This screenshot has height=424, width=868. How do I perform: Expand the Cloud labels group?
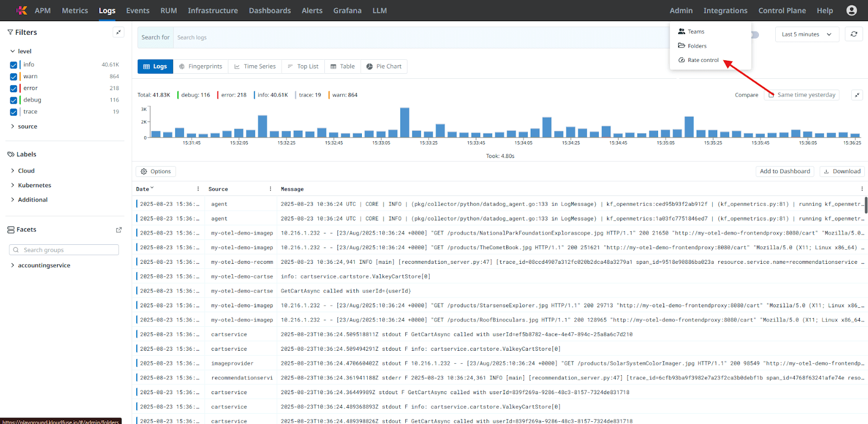coord(12,170)
